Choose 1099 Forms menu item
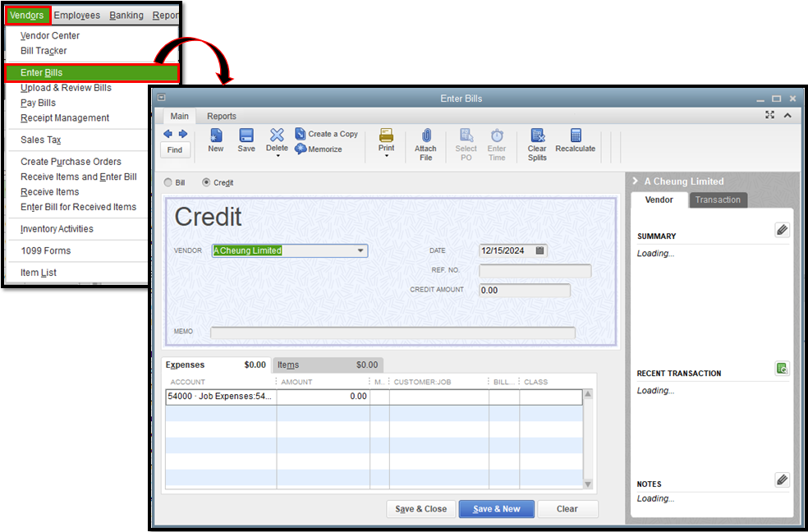Viewport: 808px width, 532px height. [46, 250]
